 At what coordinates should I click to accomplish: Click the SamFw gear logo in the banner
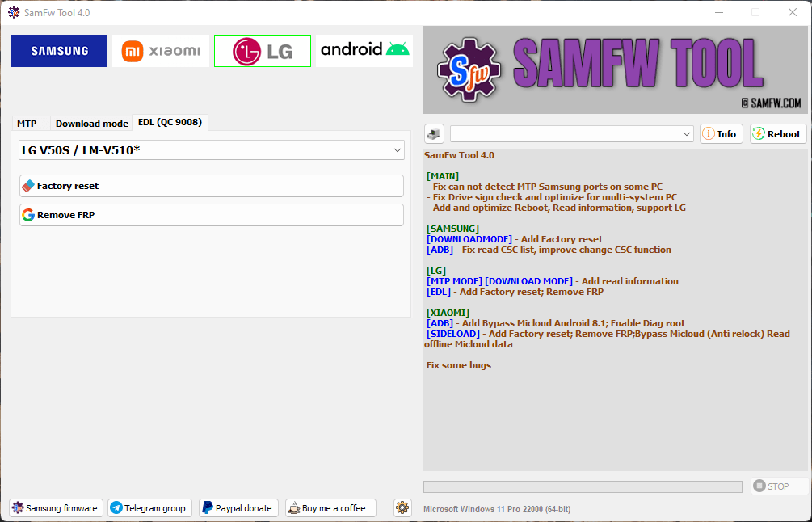[469, 70]
